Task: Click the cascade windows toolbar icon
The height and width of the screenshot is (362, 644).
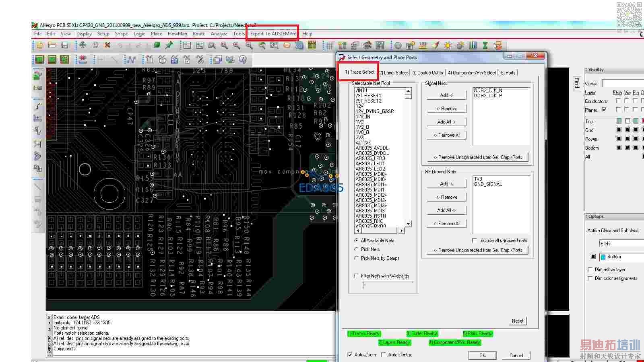Action: [218, 60]
